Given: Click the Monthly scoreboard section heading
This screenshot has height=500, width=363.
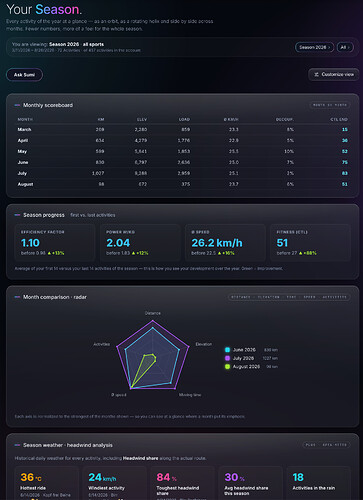Looking at the screenshot, I should (48, 105).
